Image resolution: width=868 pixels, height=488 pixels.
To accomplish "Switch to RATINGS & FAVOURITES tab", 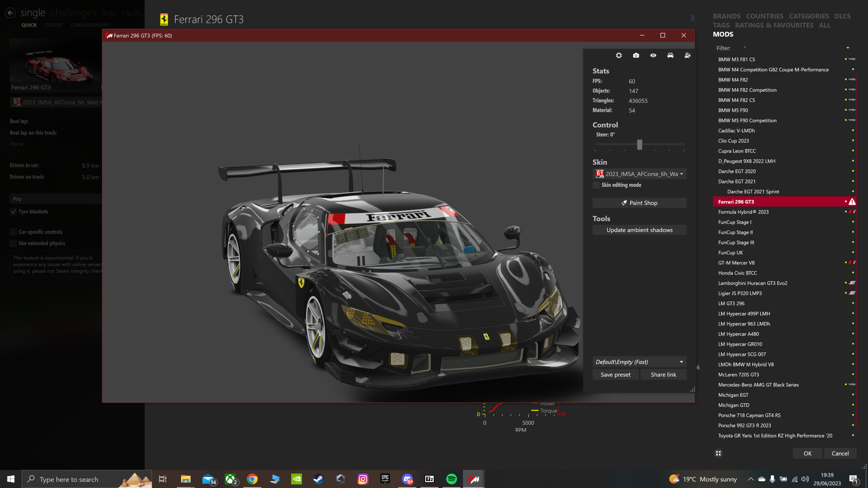I will 774,25.
